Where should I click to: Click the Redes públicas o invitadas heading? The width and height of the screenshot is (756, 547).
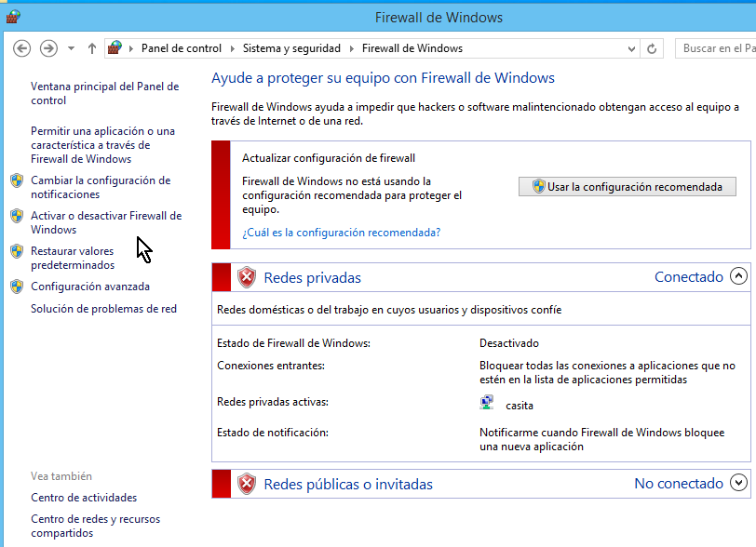[x=348, y=484]
